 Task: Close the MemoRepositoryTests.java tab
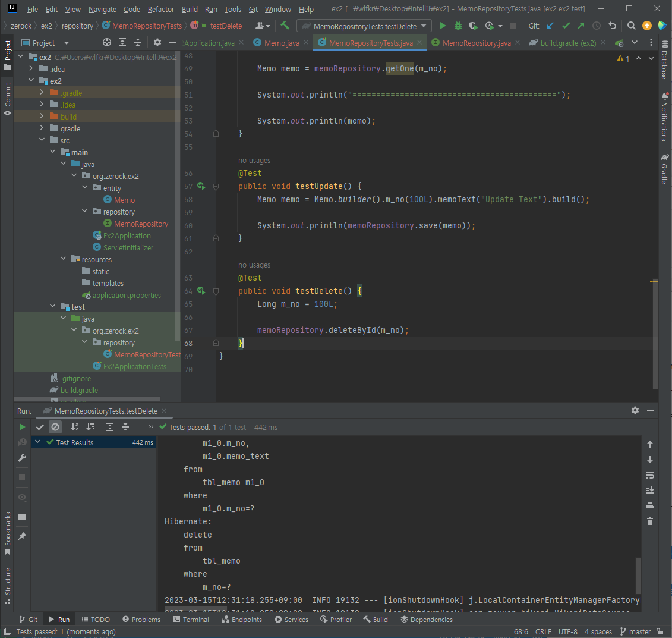coord(419,42)
